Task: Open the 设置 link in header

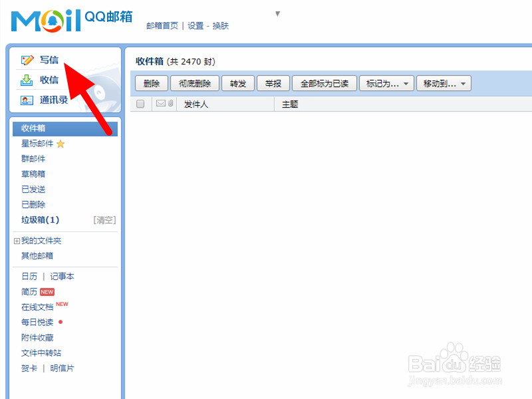Action: (x=196, y=26)
